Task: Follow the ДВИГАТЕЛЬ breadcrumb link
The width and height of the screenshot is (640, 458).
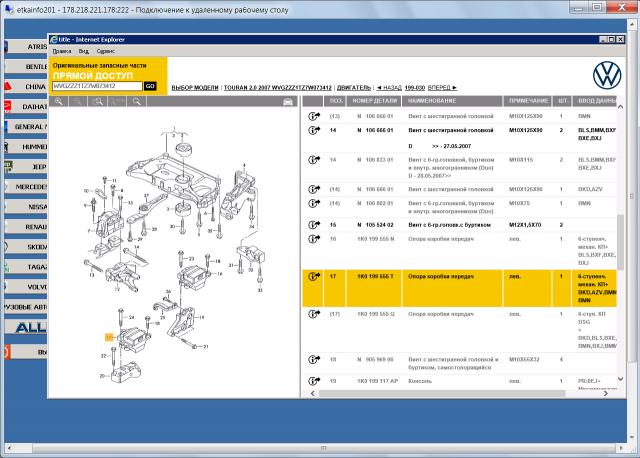Action: 354,88
